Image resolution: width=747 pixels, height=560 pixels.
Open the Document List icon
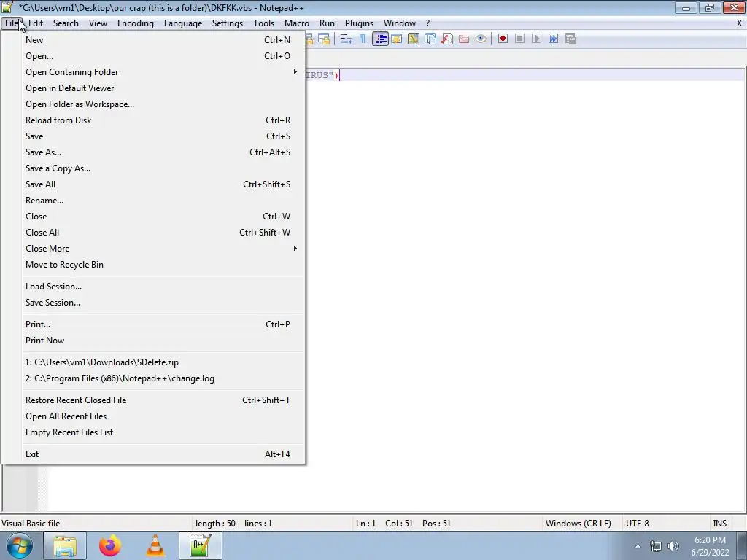[430, 39]
